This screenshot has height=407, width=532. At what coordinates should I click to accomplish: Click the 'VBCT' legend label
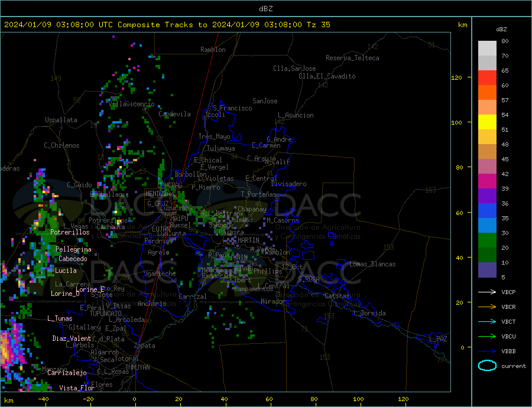point(508,321)
